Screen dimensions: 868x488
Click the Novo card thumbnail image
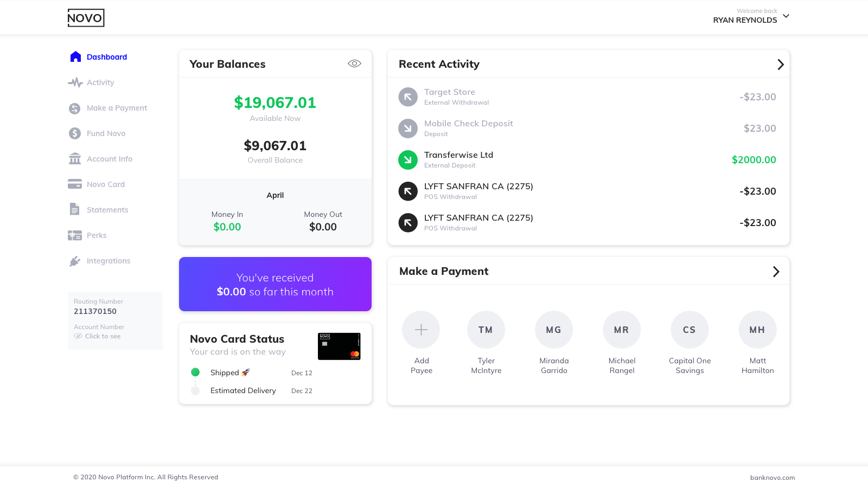click(339, 346)
